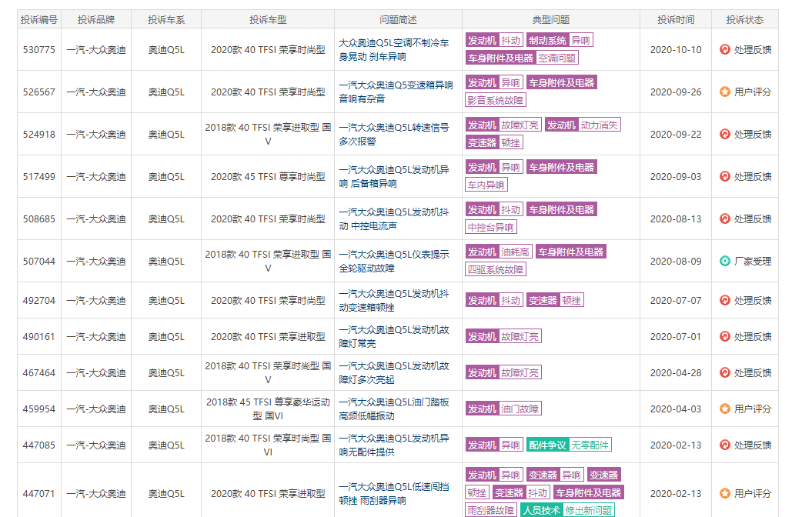Click 处理反馈 icon for complaint 490161
The height and width of the screenshot is (517, 812).
(724, 336)
